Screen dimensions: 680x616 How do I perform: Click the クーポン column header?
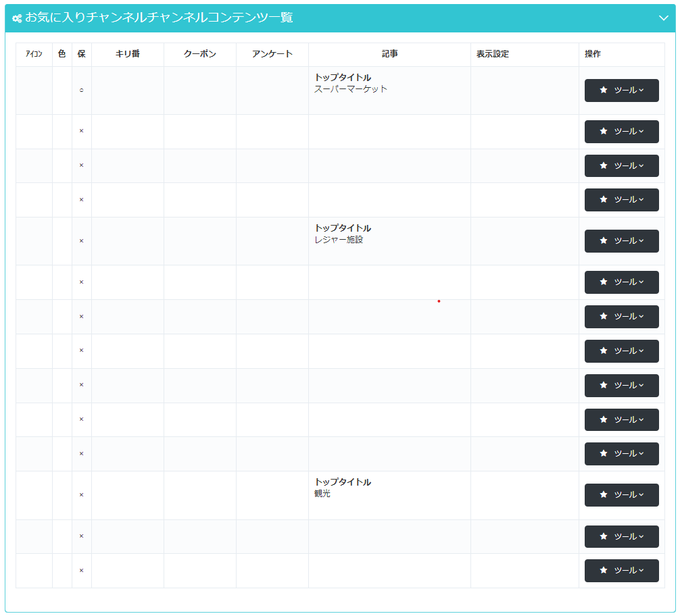coord(199,54)
